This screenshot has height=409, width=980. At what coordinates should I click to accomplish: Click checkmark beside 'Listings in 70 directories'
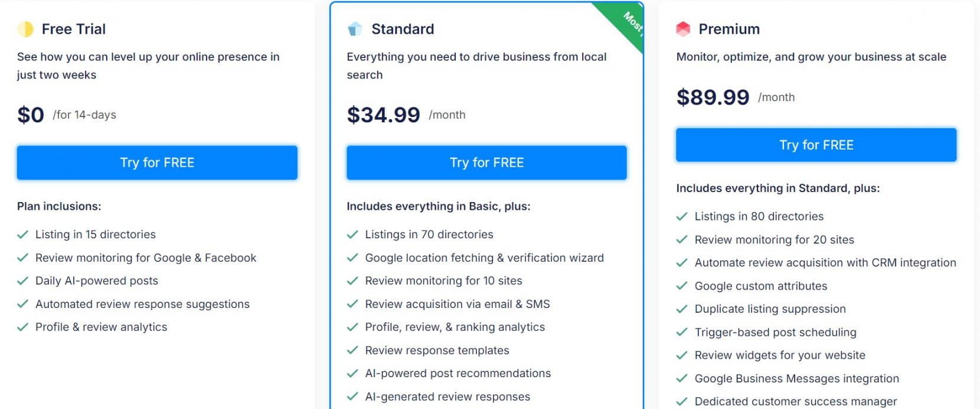coord(352,235)
